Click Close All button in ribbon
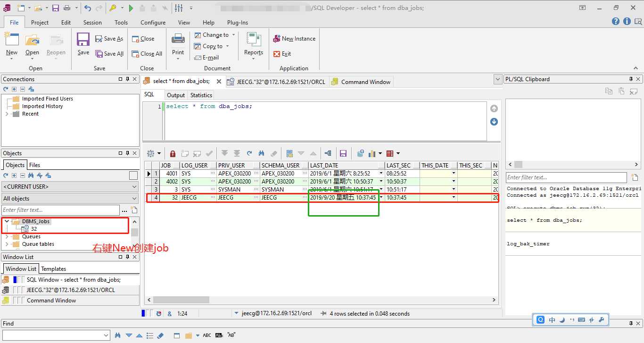This screenshot has width=644, height=343. (147, 54)
